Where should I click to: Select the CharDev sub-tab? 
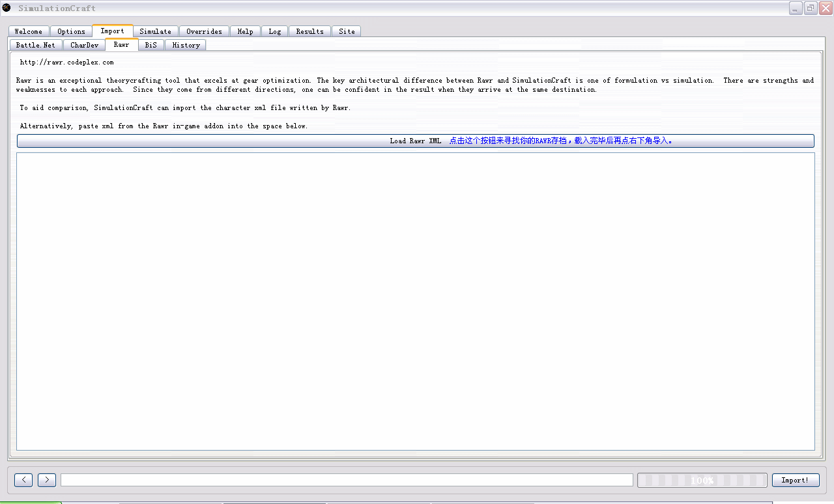pos(84,45)
